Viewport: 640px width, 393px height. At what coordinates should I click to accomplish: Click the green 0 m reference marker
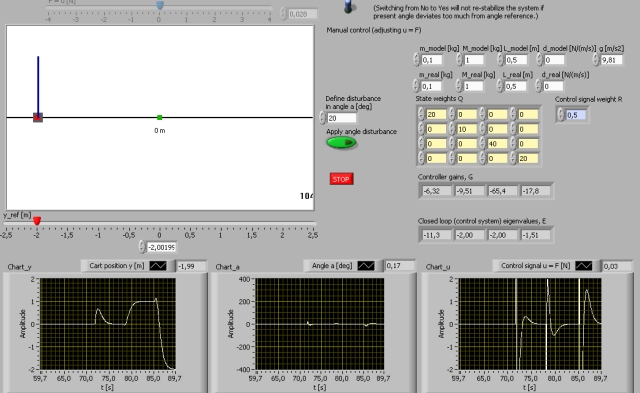click(x=160, y=118)
